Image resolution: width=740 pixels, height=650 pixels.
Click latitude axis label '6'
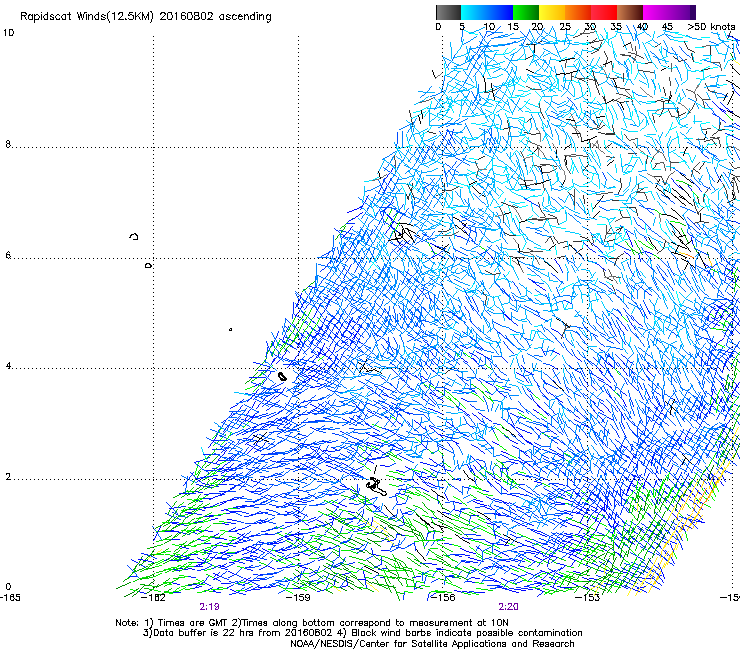8,255
